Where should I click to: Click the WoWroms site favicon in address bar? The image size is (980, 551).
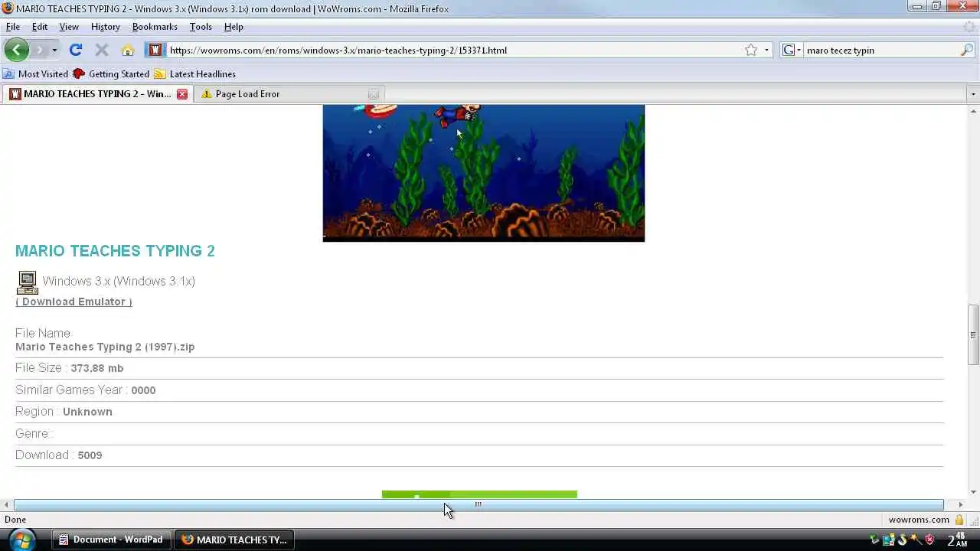[155, 50]
